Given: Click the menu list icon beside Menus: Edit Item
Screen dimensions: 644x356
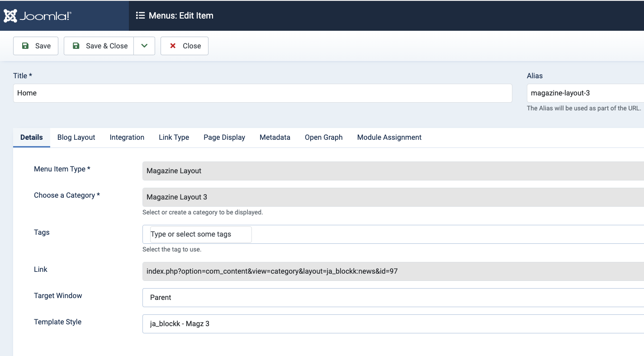Looking at the screenshot, I should 140,15.
